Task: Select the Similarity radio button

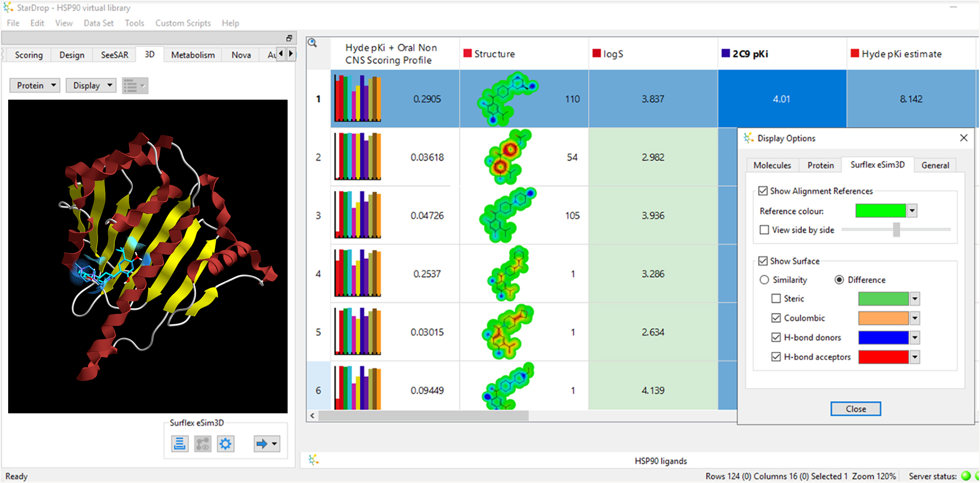Action: 764,280
